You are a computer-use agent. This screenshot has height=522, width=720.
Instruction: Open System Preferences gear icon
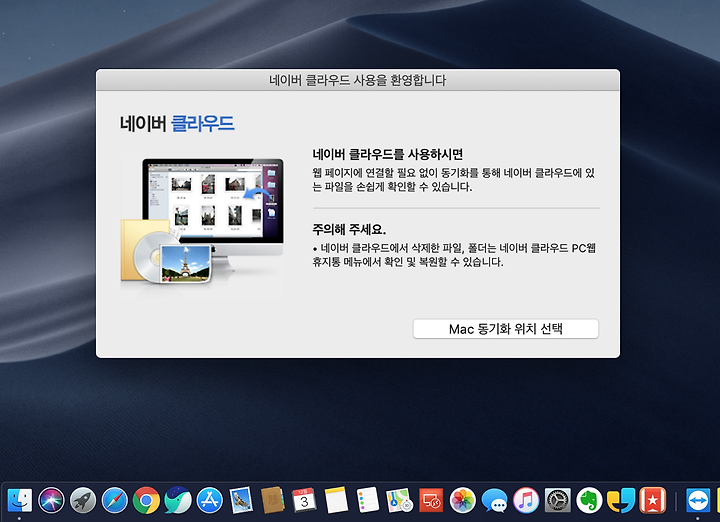click(558, 500)
